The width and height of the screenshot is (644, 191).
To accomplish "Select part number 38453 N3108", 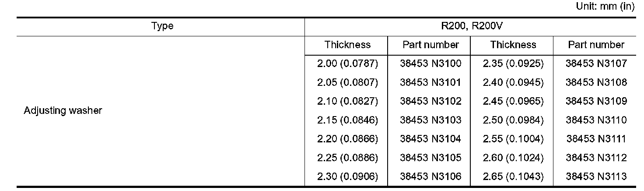I will pyautogui.click(x=596, y=83).
